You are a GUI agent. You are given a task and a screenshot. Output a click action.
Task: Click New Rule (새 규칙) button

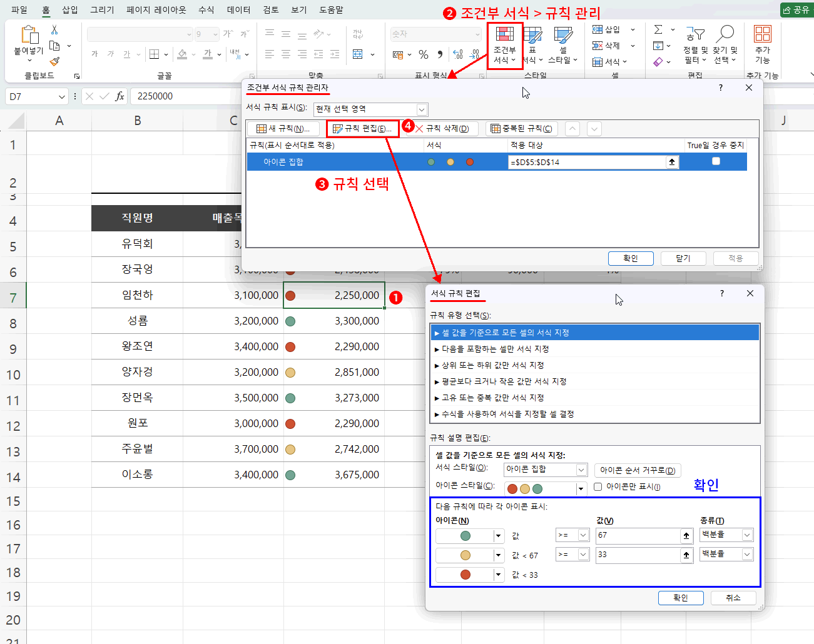pyautogui.click(x=283, y=129)
